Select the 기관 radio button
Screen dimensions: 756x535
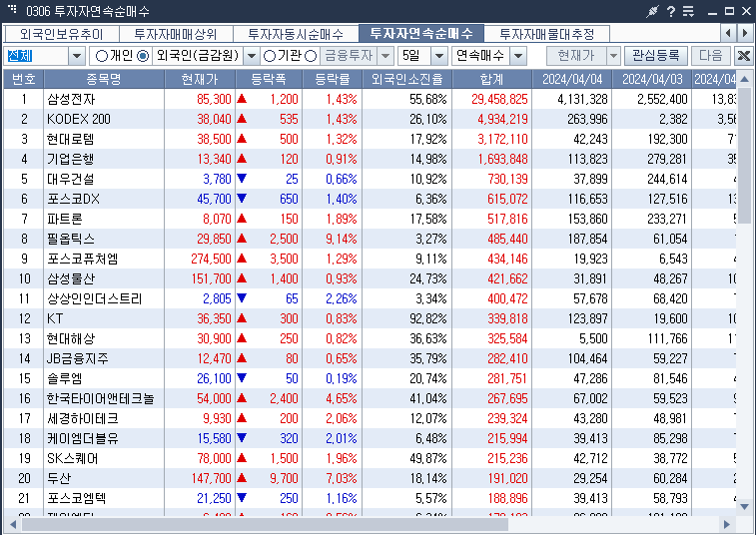pyautogui.click(x=270, y=56)
